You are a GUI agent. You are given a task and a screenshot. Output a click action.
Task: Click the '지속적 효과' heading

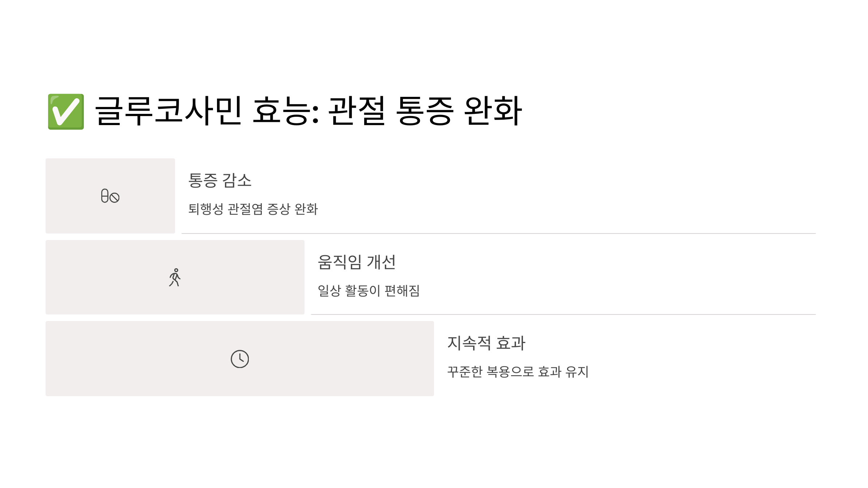486,343
